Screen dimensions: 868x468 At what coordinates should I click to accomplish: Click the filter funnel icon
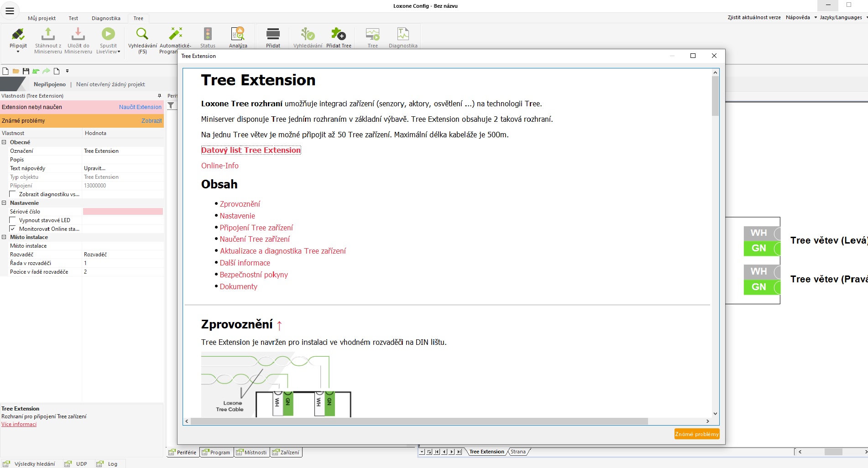(171, 106)
